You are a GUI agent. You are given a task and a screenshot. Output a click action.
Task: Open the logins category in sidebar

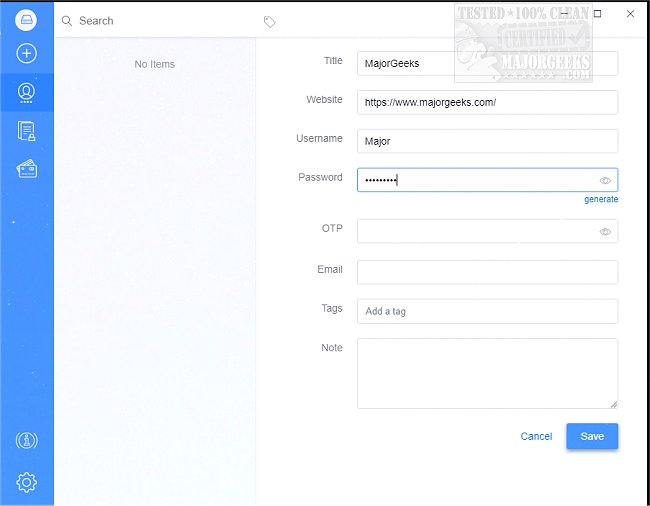(26, 92)
